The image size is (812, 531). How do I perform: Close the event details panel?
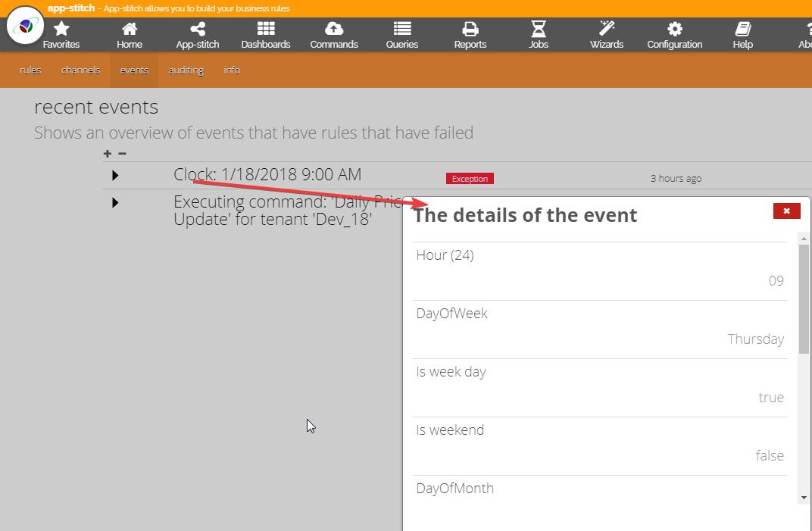click(786, 211)
